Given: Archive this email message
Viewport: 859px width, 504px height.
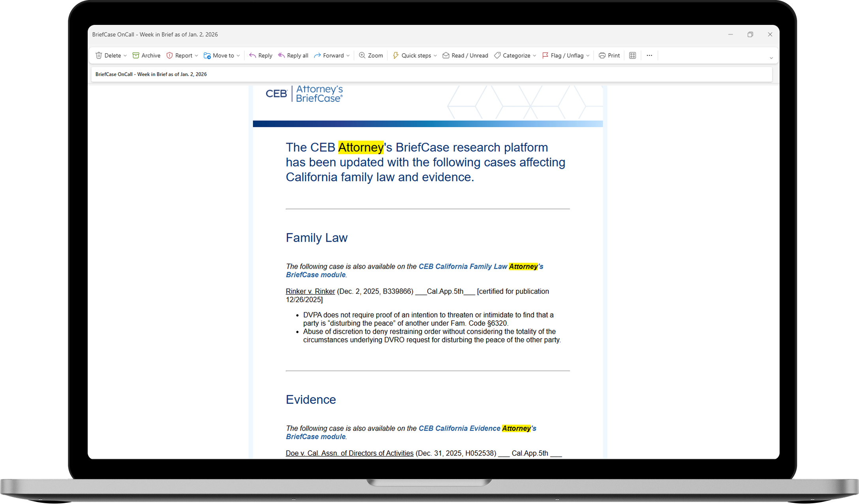Looking at the screenshot, I should pyautogui.click(x=146, y=56).
